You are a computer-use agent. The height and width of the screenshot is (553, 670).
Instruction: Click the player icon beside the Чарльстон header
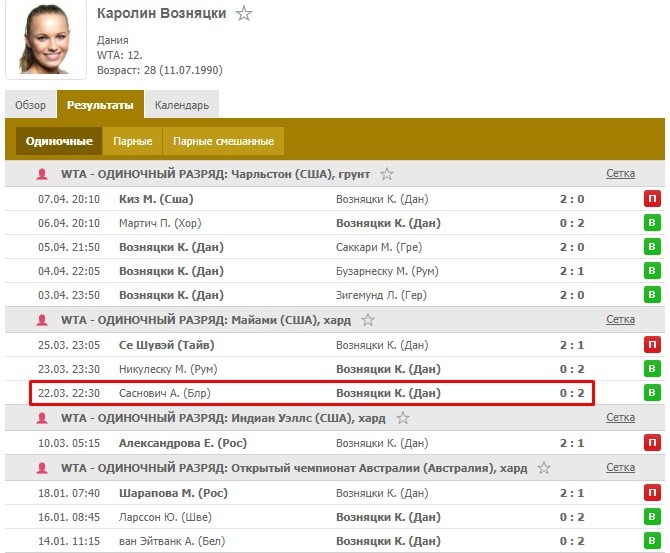(42, 174)
